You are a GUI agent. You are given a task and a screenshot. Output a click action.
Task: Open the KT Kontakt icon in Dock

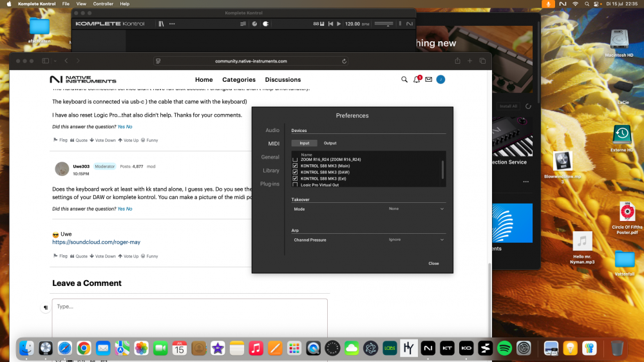tap(447, 348)
